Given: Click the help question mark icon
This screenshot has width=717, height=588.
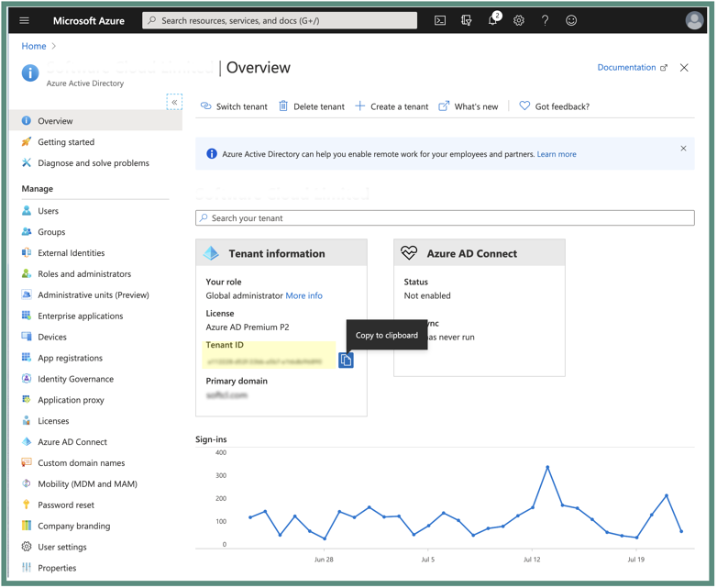Looking at the screenshot, I should tap(545, 20).
